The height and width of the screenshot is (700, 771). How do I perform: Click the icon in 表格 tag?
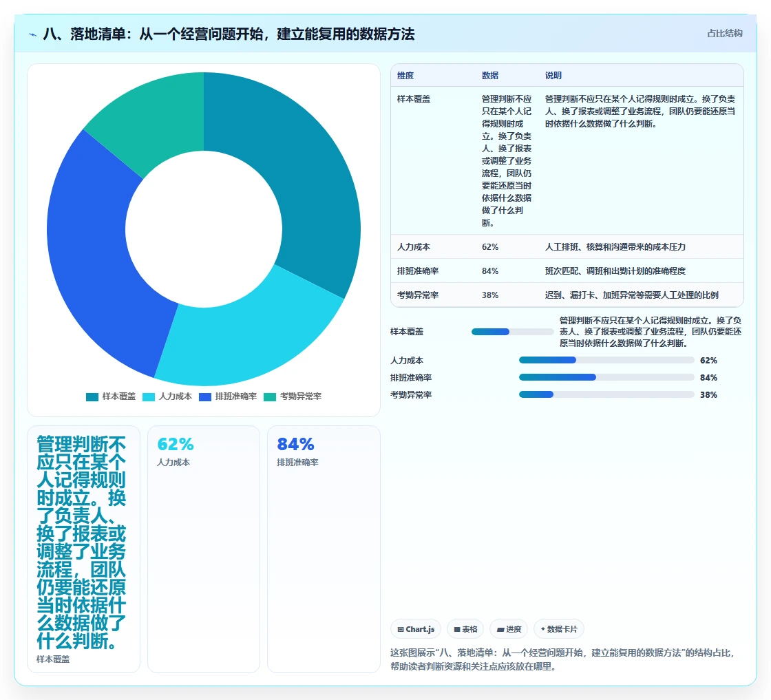(457, 629)
